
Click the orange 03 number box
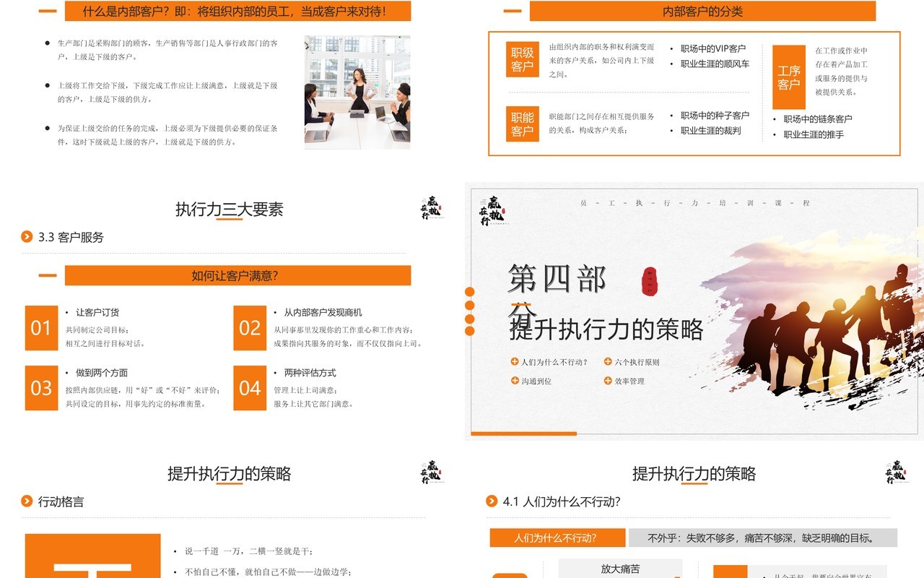41,388
